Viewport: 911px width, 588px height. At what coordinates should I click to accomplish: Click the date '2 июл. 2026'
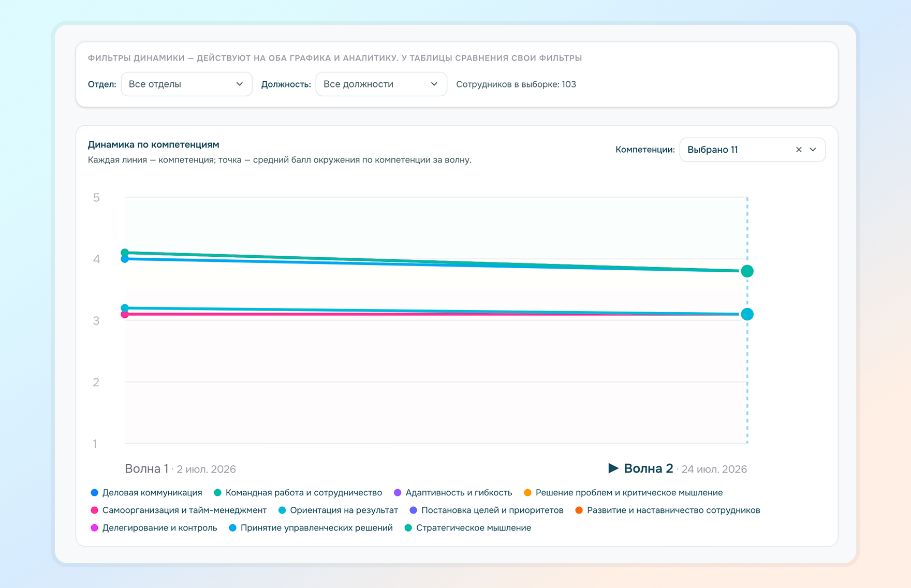click(x=206, y=469)
